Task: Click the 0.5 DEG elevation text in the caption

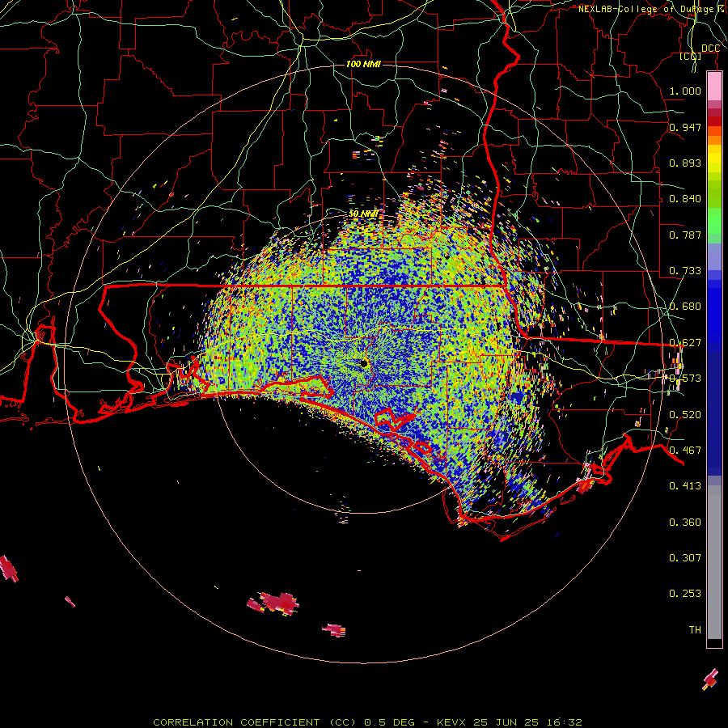Action: (x=389, y=722)
